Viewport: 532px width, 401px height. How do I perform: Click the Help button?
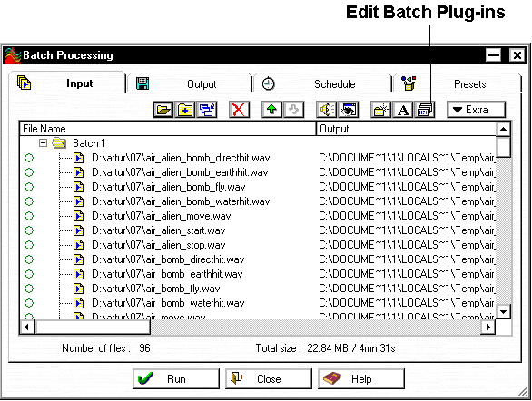(x=361, y=378)
